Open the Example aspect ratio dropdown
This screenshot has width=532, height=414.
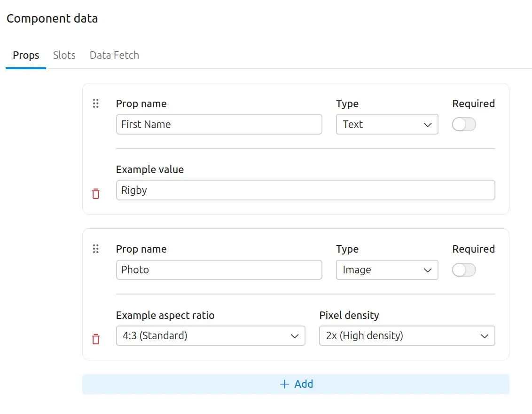click(x=211, y=336)
